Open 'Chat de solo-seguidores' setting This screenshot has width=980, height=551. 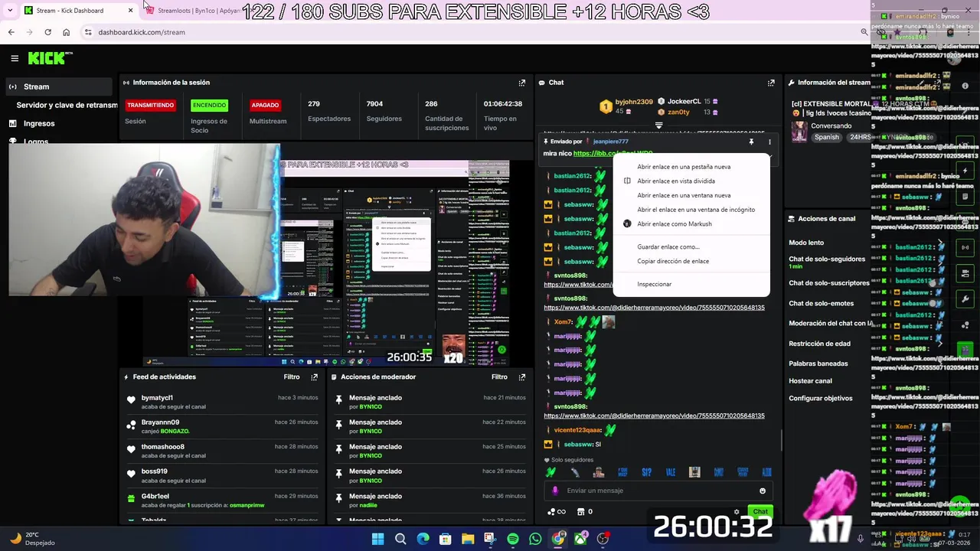(827, 259)
